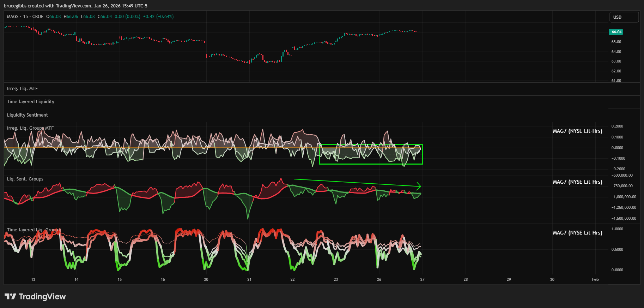
Task: Click the Feb label on the time axis
Action: (595, 279)
